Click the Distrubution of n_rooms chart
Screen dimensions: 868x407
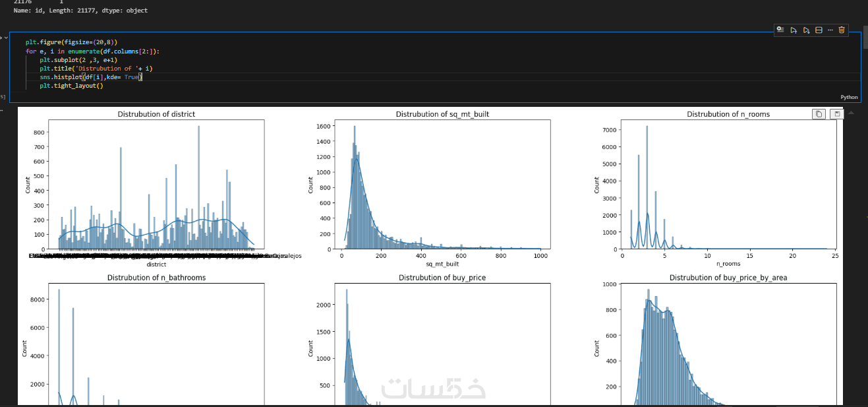pyautogui.click(x=728, y=184)
